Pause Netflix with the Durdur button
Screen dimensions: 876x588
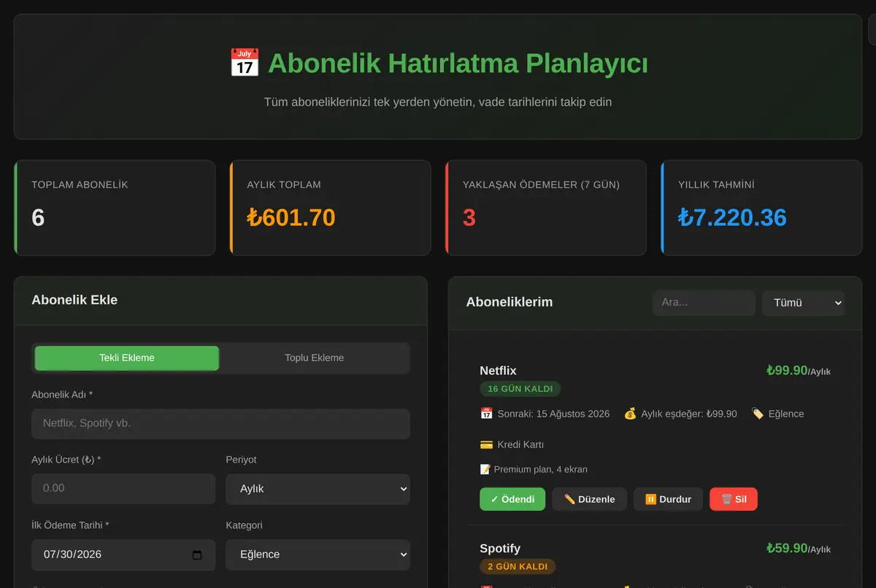pos(668,499)
